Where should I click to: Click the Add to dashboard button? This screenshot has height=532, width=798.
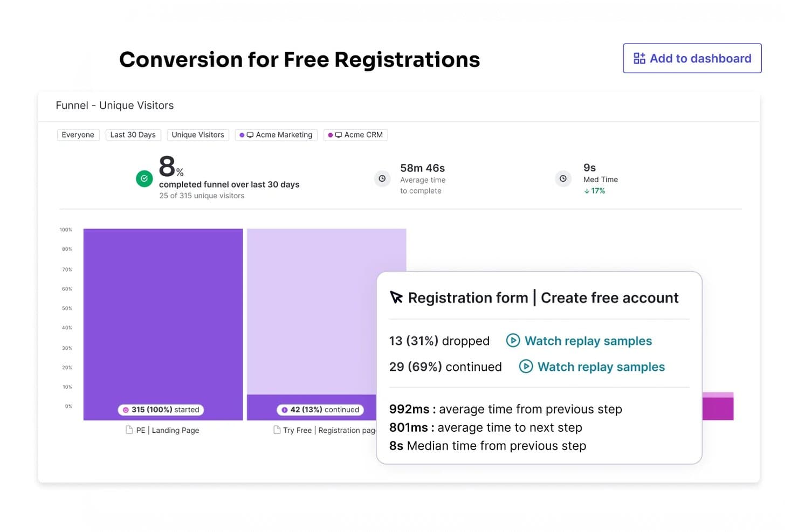pyautogui.click(x=692, y=58)
